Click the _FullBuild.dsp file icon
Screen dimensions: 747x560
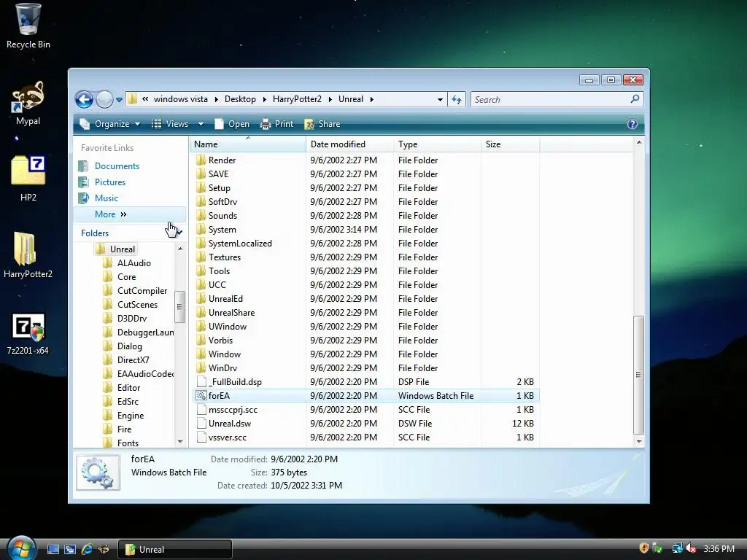pyautogui.click(x=201, y=382)
